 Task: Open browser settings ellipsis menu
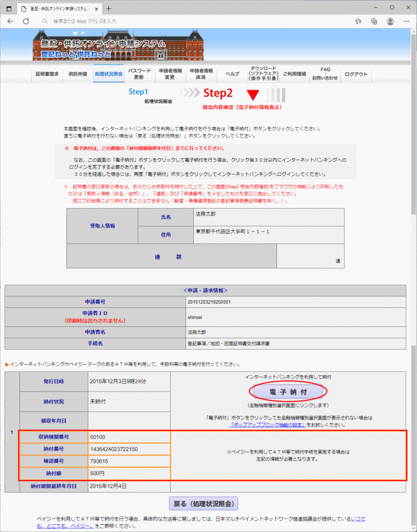[406, 21]
